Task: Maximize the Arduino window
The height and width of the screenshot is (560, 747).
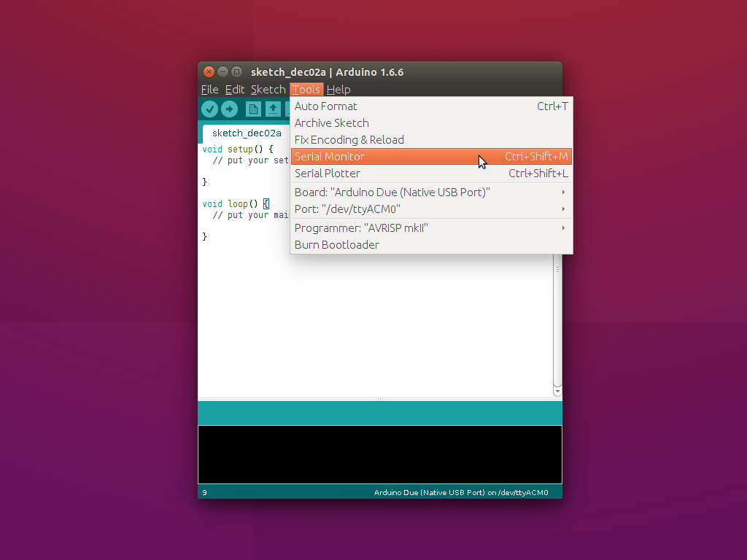Action: coord(236,72)
